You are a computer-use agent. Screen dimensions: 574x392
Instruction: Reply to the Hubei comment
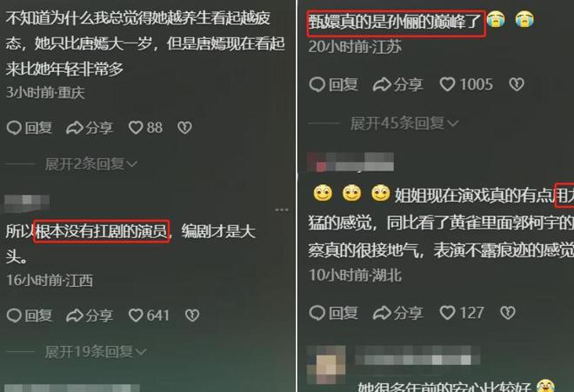coord(333,313)
